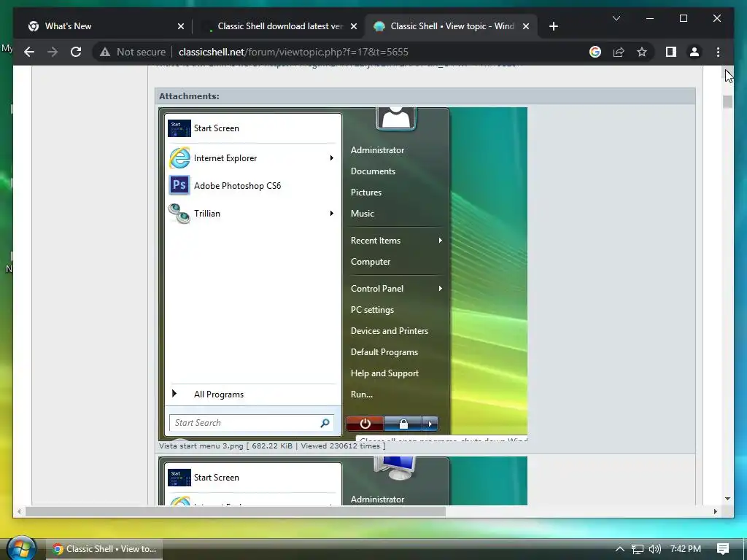Click the horizontal scrollbar thumb
The image size is (747, 560).
[236, 511]
